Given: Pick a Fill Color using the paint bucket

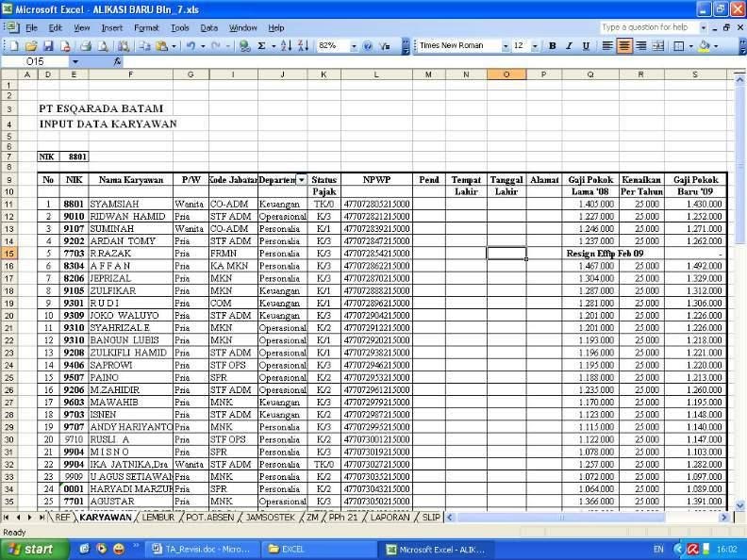Looking at the screenshot, I should 705,45.
